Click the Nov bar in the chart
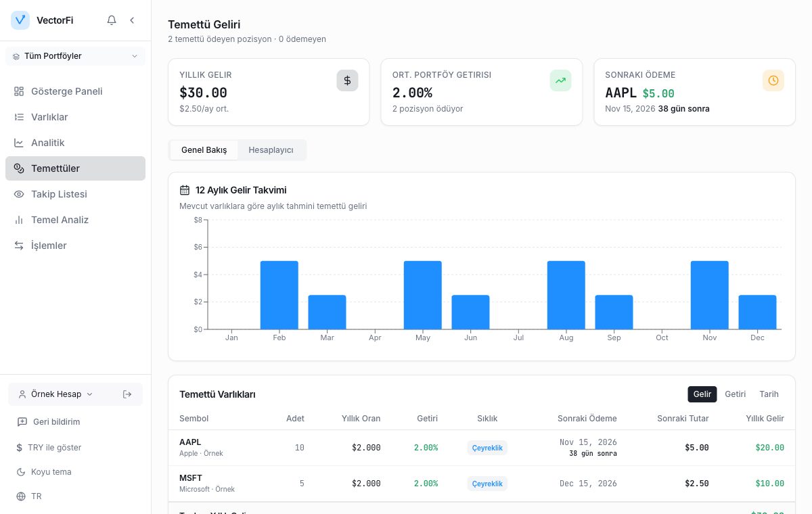 click(710, 295)
